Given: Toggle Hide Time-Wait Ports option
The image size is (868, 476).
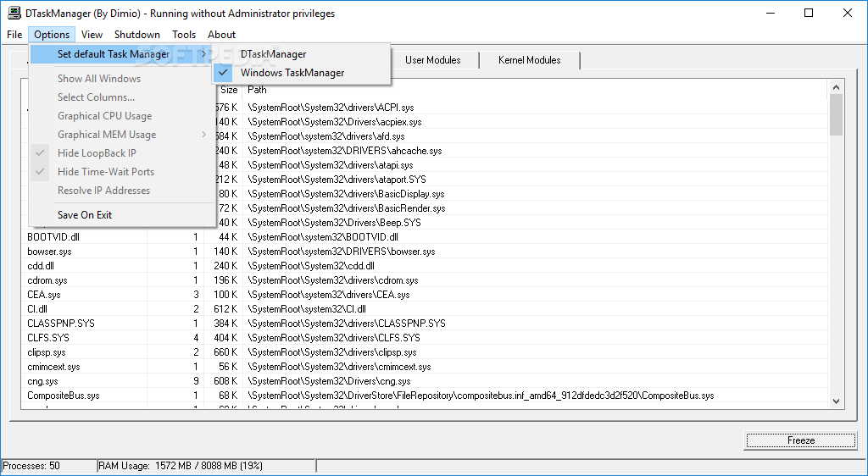Looking at the screenshot, I should click(x=122, y=172).
